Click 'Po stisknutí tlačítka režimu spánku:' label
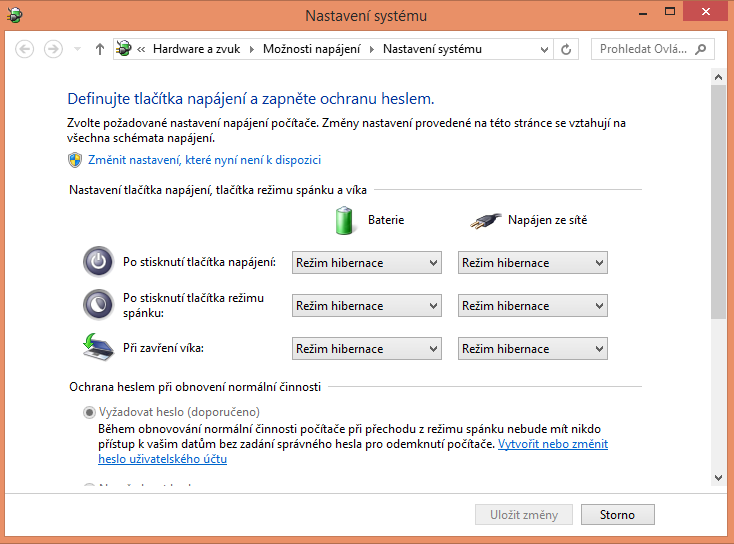Viewport: 734px width, 544px height. (193, 305)
